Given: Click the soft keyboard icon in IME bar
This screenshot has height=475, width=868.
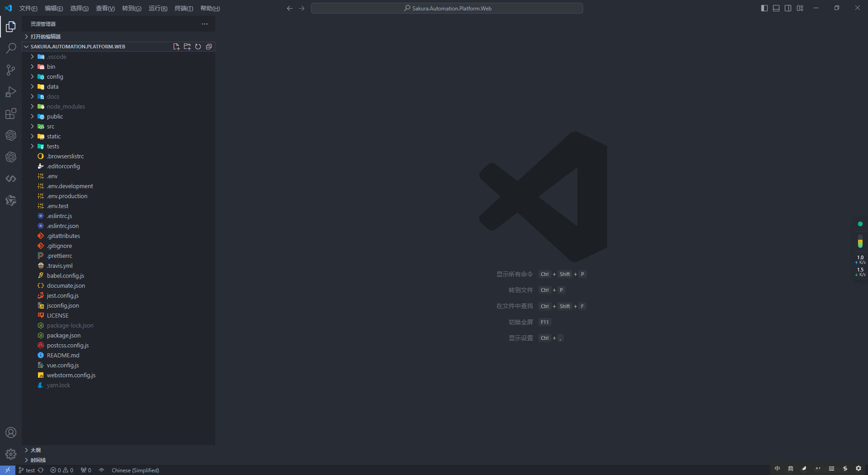Looking at the screenshot, I should [831, 469].
